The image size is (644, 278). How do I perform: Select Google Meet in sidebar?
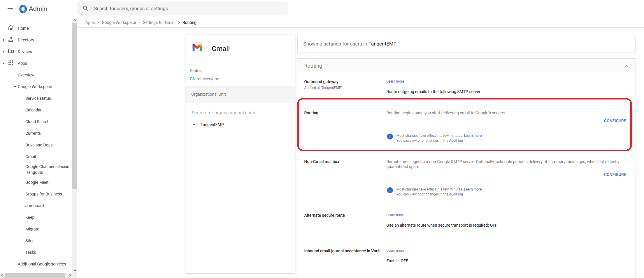37,182
